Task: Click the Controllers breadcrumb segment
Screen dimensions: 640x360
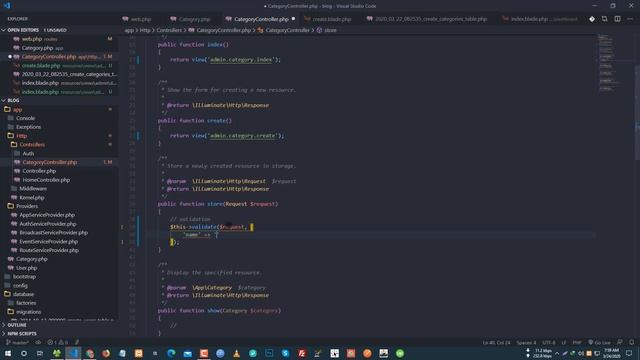Action: (169, 30)
